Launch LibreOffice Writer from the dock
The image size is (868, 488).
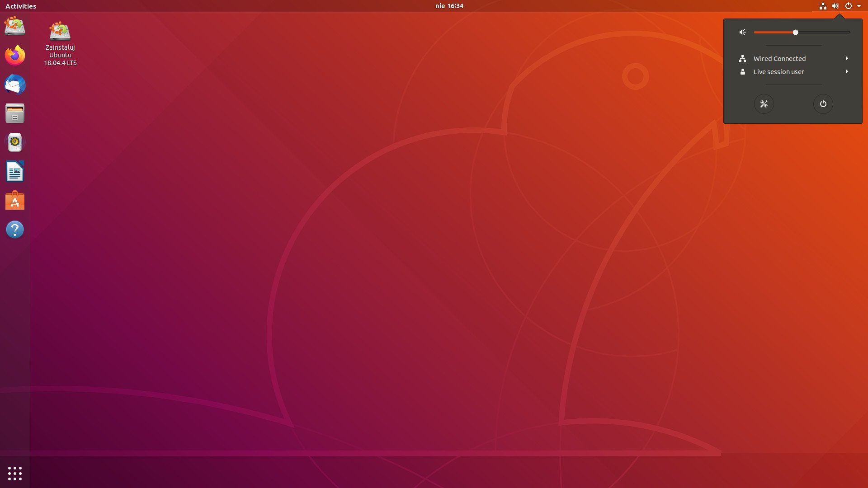coord(15,172)
